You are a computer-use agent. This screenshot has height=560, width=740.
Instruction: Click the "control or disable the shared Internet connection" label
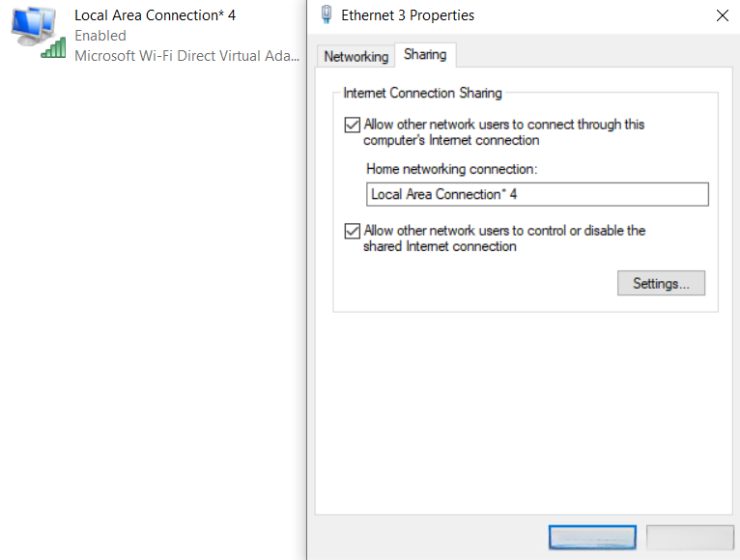coord(503,238)
